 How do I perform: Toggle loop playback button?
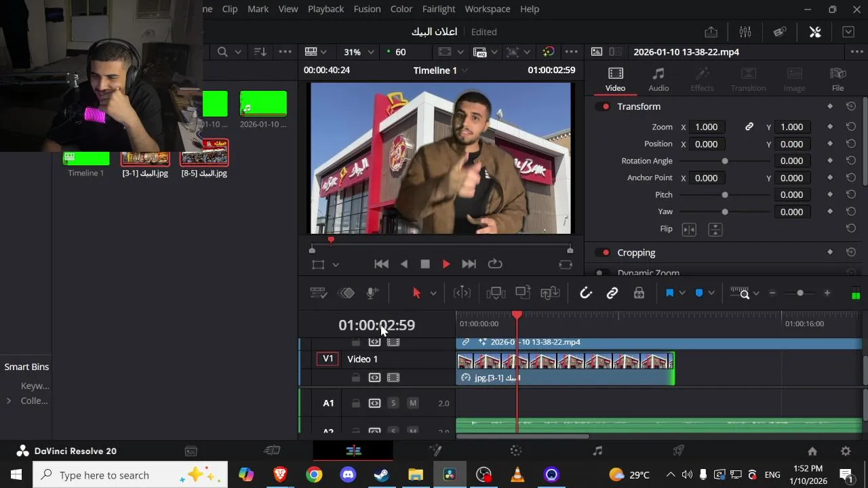(495, 264)
